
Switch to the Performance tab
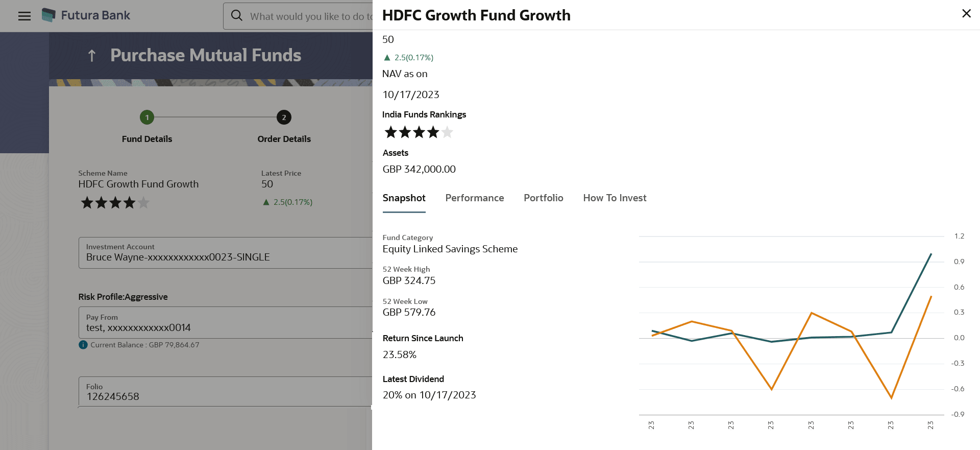point(474,198)
